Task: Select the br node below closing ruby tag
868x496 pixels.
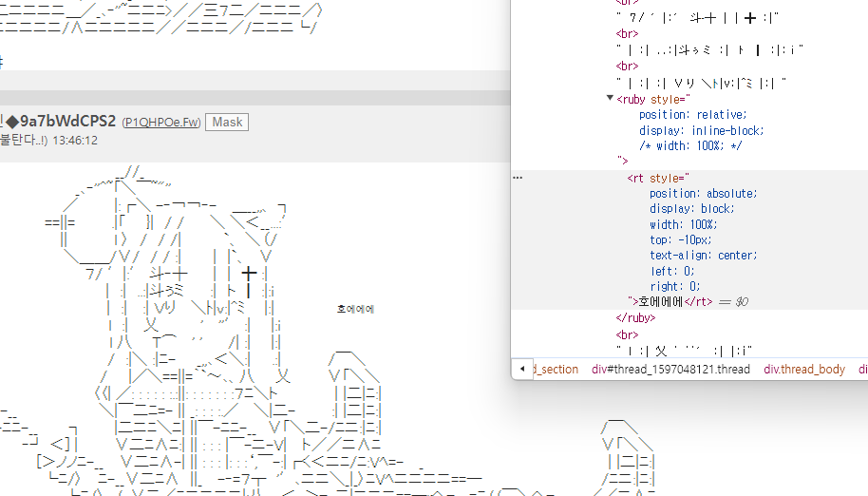Action: point(627,334)
